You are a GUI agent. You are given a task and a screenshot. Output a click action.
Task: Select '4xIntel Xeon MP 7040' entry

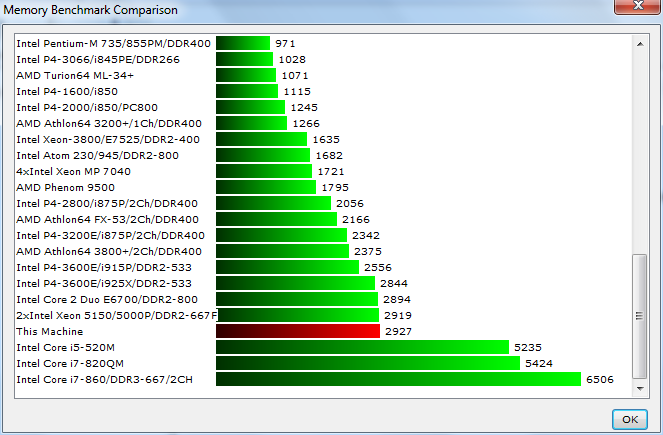point(74,171)
